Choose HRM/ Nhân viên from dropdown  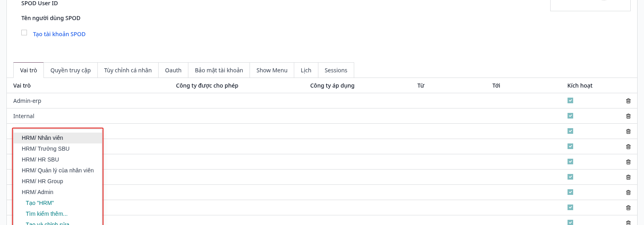point(58,138)
